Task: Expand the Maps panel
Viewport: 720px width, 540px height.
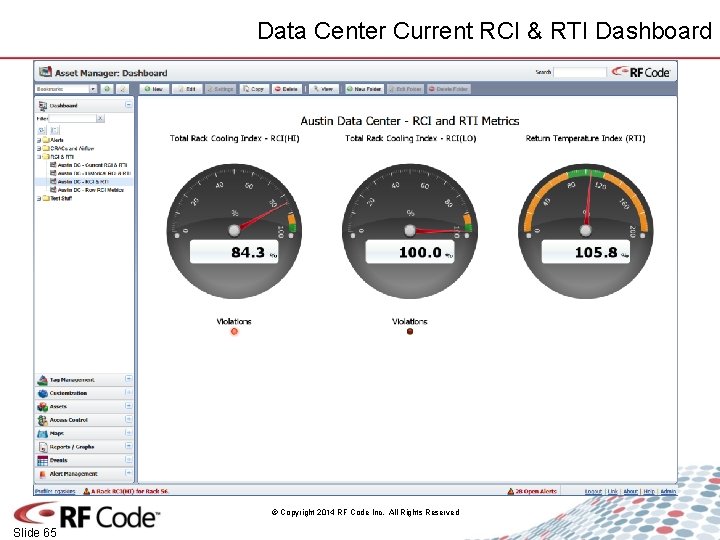Action: tap(128, 433)
